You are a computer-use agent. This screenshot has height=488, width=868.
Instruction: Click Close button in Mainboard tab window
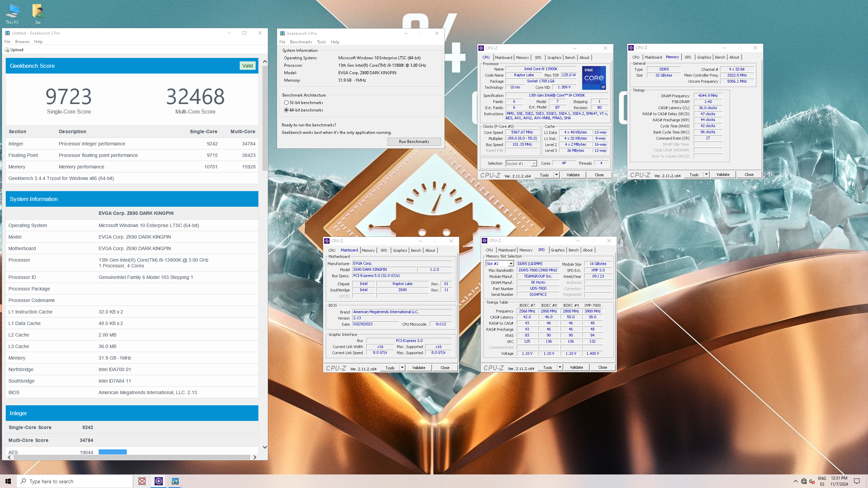pos(445,368)
